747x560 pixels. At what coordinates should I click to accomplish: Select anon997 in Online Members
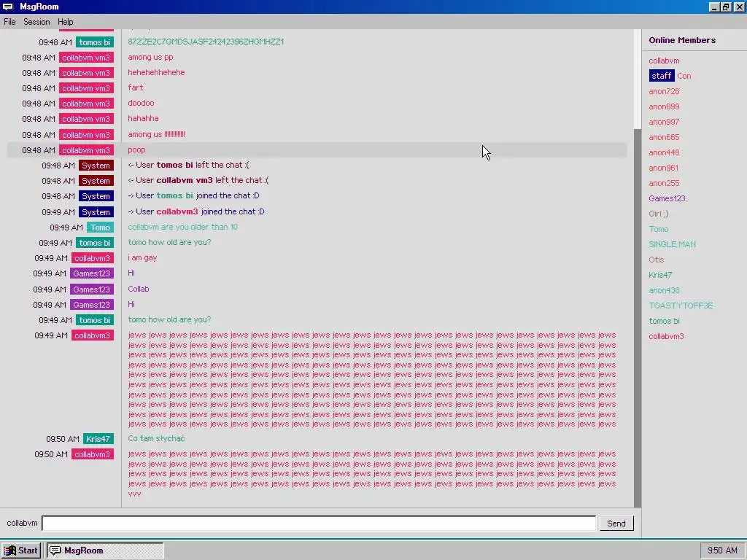point(664,122)
